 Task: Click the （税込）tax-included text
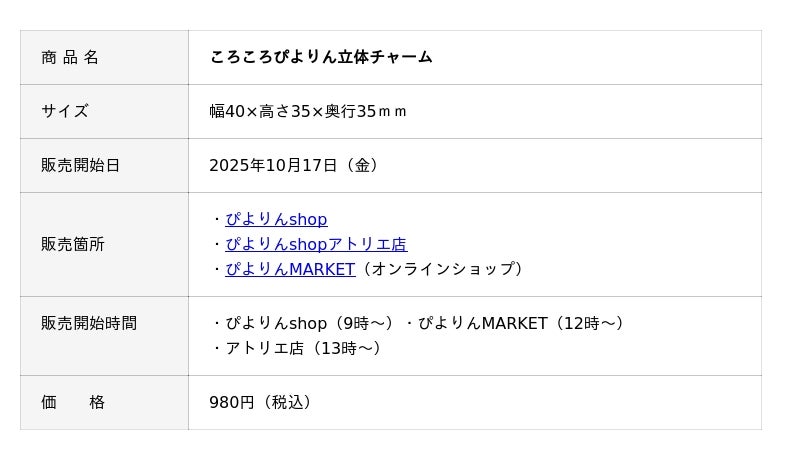(x=288, y=402)
